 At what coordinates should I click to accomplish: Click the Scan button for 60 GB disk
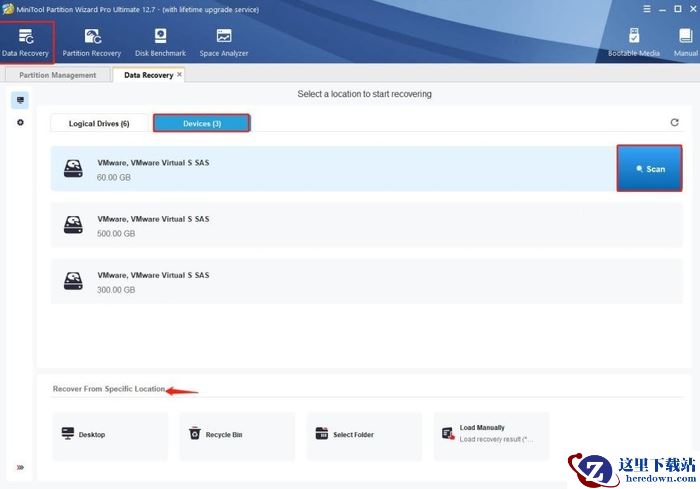[650, 169]
